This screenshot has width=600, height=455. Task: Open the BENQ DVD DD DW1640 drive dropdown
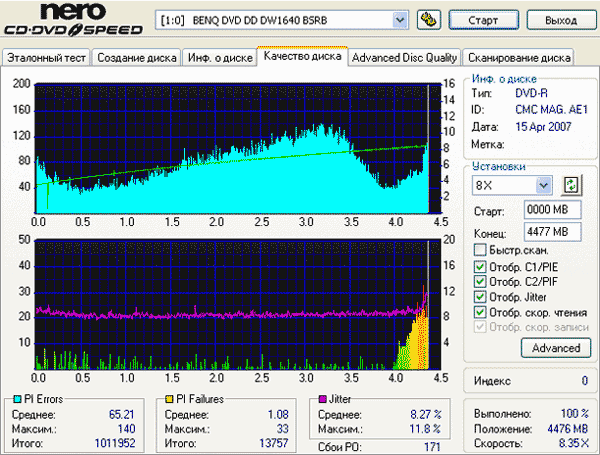pos(399,20)
